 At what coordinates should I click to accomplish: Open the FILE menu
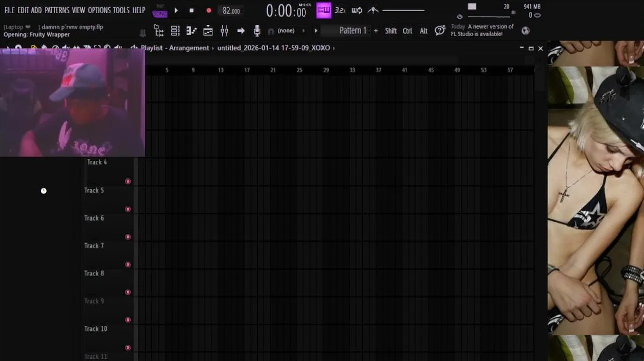point(9,10)
